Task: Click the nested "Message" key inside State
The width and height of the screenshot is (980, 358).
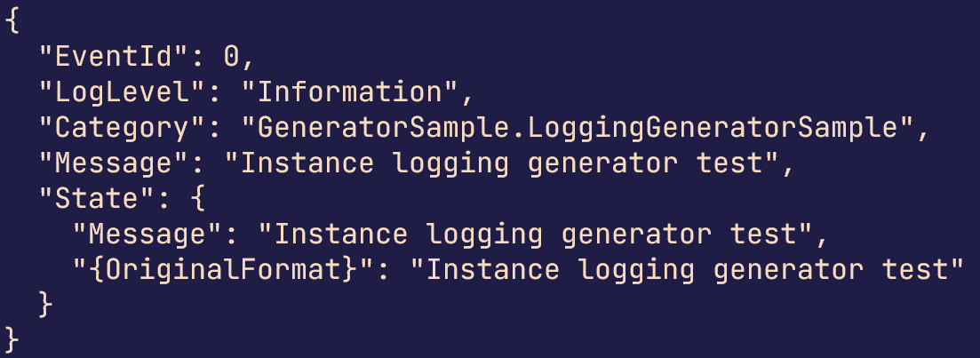Action: 147,235
